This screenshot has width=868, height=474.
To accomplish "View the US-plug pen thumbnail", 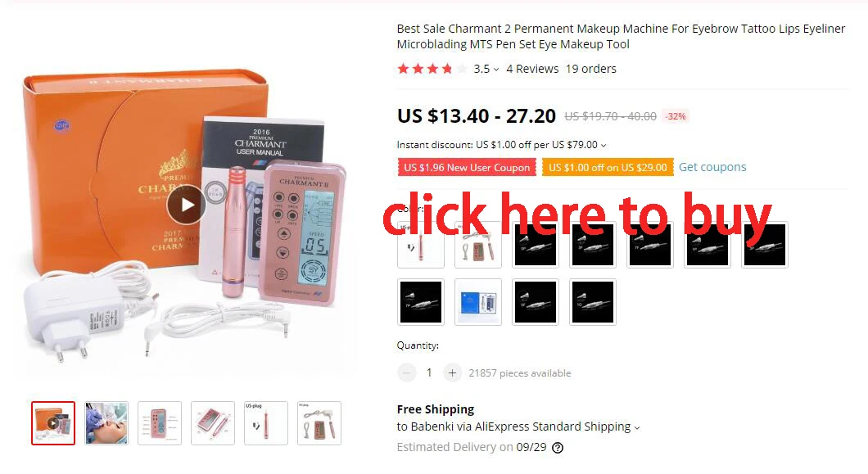I will [265, 423].
